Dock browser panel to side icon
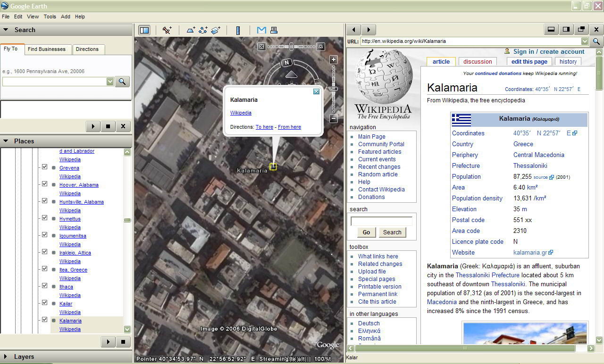 pyautogui.click(x=566, y=30)
